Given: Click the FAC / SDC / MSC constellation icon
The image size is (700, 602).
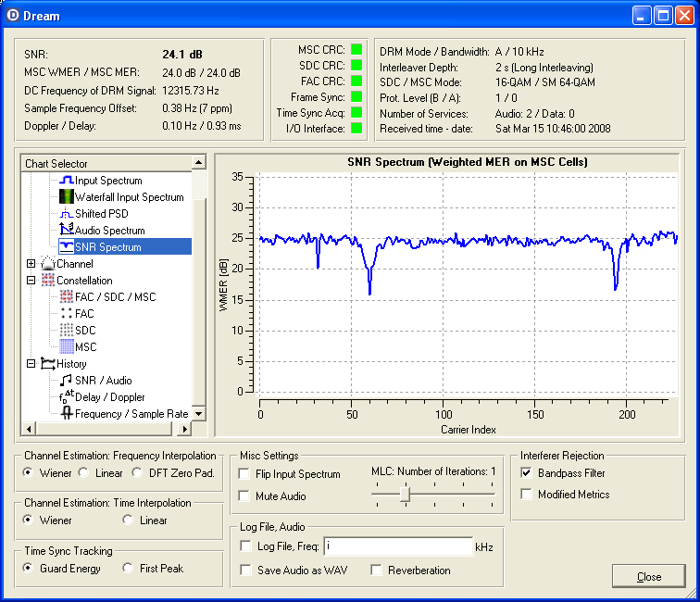Looking at the screenshot, I should click(x=67, y=297).
